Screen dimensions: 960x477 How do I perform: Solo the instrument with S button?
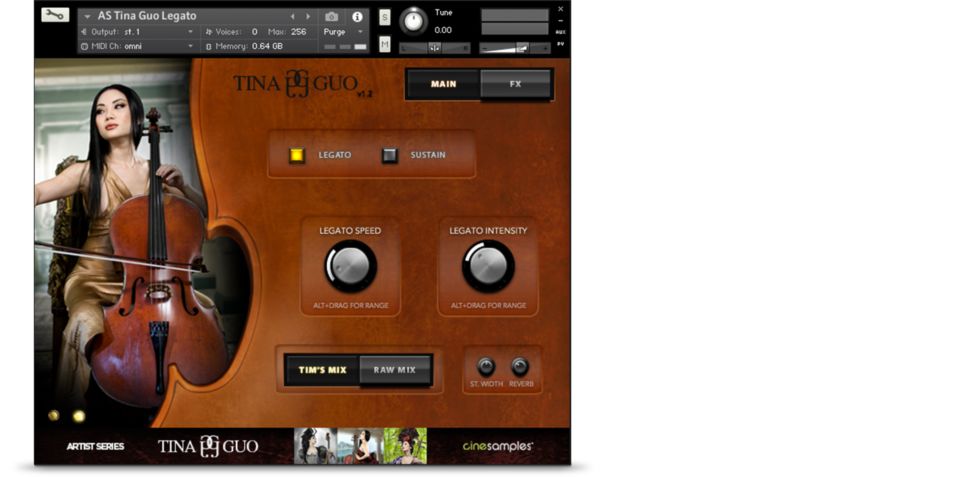(385, 17)
